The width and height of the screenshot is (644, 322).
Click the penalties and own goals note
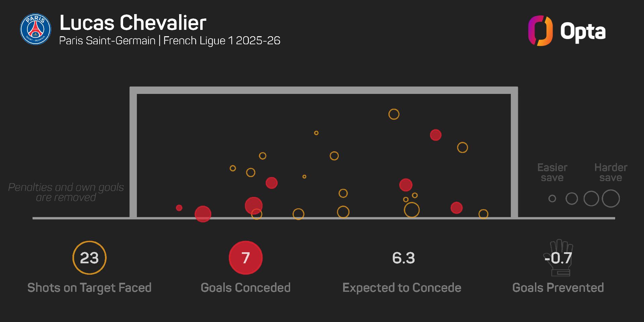[66, 192]
